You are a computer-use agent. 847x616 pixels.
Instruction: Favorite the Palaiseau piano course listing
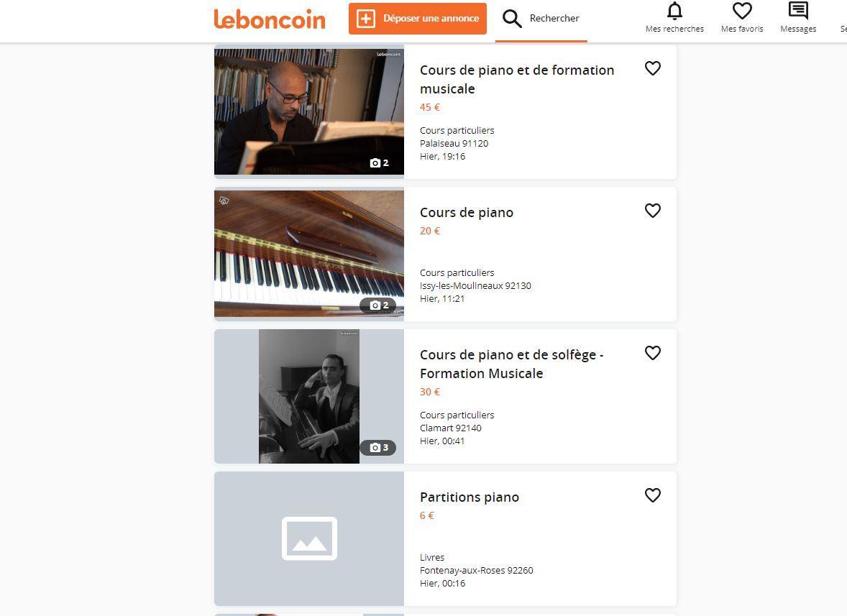point(652,68)
